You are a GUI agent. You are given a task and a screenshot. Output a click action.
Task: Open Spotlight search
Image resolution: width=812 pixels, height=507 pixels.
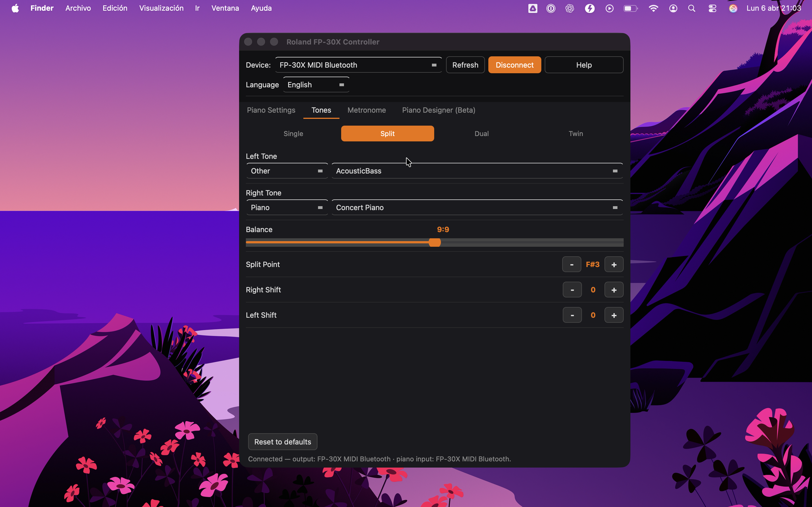pyautogui.click(x=692, y=8)
